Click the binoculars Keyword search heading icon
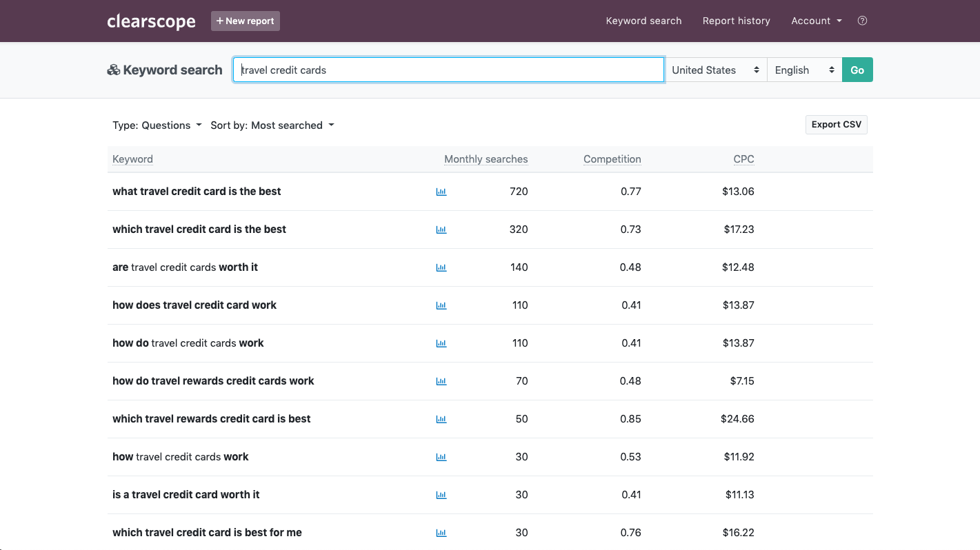The height and width of the screenshot is (550, 980). click(114, 70)
